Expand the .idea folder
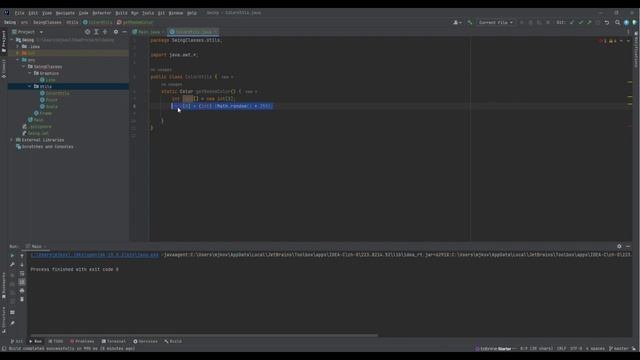640x360 pixels. pyautogui.click(x=18, y=47)
